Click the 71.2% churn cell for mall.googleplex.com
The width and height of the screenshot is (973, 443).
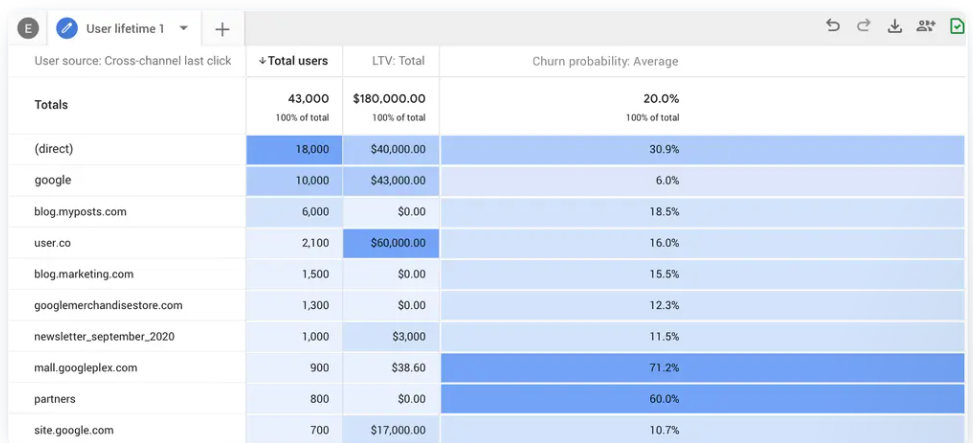tap(703, 367)
